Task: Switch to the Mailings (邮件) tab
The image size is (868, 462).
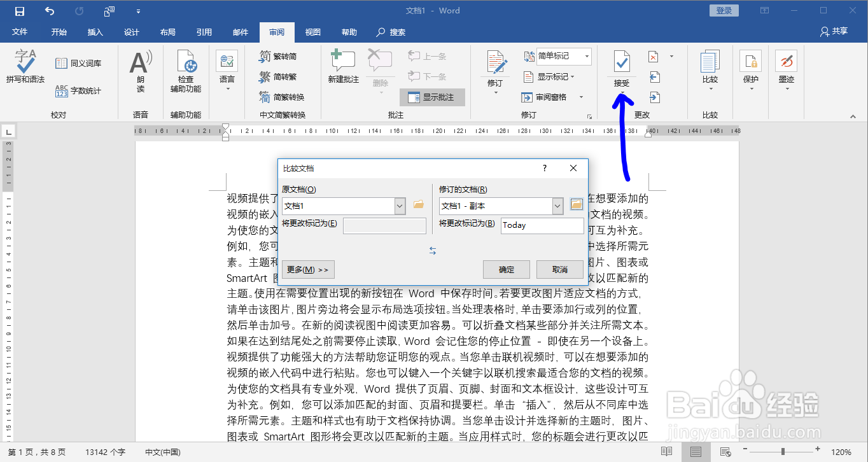Action: pos(241,32)
